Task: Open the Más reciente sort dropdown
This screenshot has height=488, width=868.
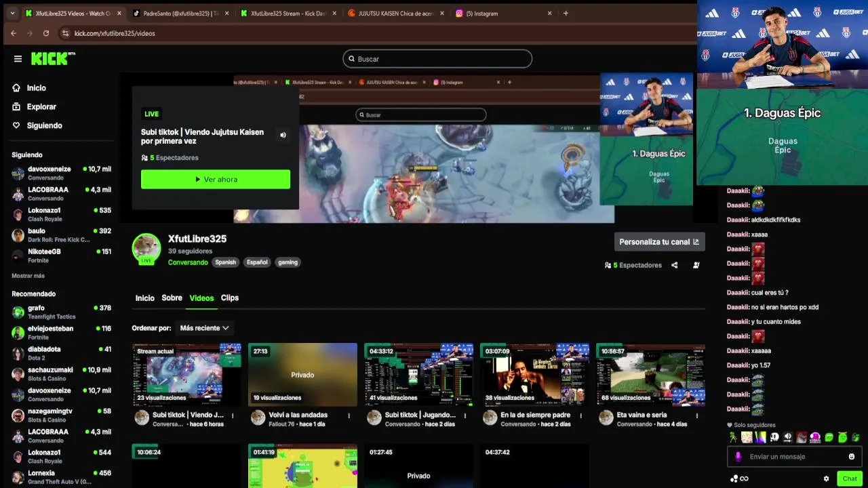Action: click(204, 328)
